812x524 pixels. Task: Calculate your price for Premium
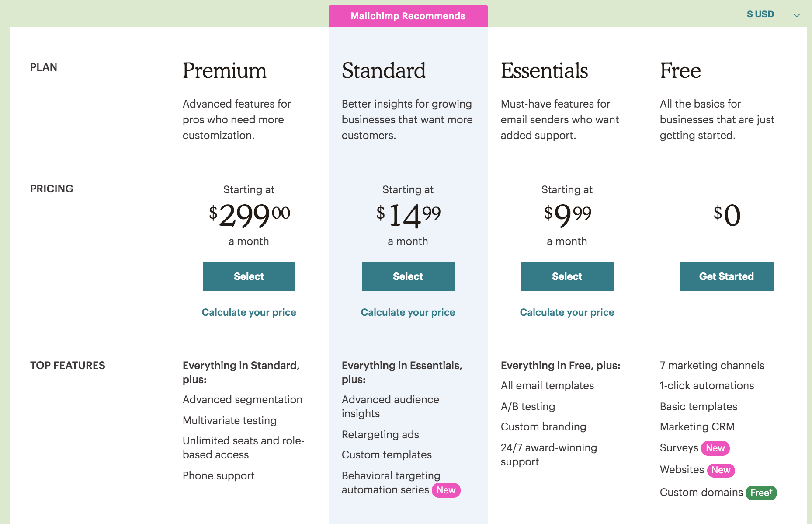coord(249,312)
